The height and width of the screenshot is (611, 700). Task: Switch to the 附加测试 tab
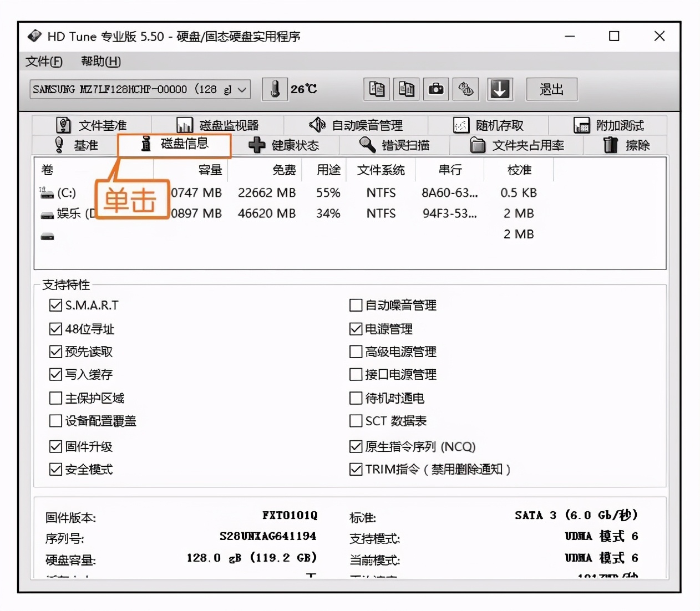click(x=608, y=125)
